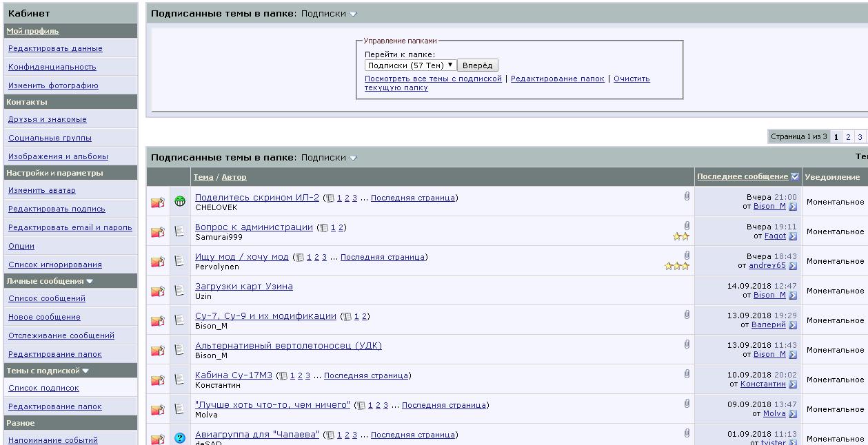Expand Подписки arrow in the topics table header
Image resolution: width=868 pixels, height=445 pixels.
(354, 158)
